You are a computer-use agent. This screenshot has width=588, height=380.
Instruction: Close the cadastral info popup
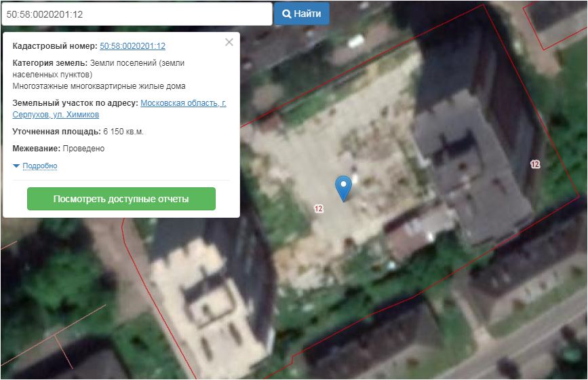(x=229, y=42)
